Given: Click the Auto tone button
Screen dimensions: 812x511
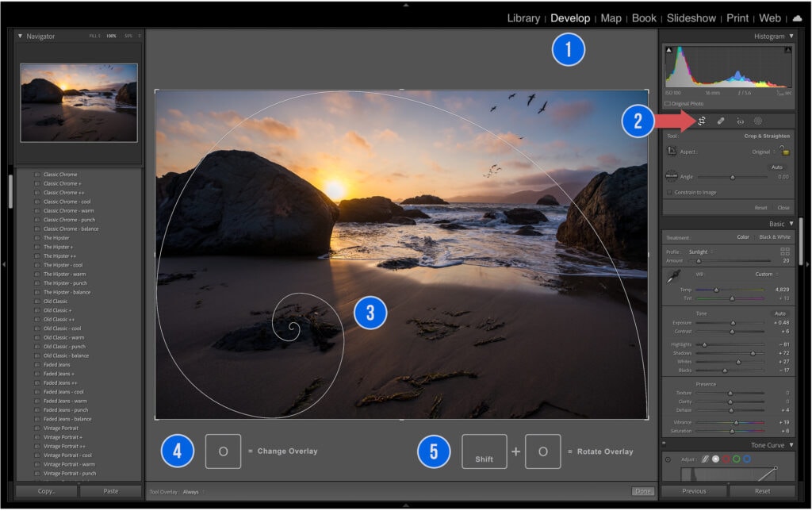Looking at the screenshot, I should (779, 313).
